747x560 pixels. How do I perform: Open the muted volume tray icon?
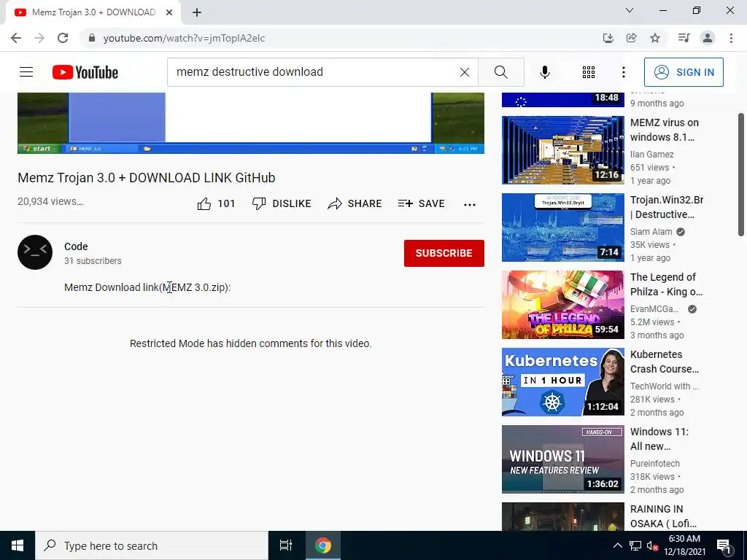click(x=652, y=545)
